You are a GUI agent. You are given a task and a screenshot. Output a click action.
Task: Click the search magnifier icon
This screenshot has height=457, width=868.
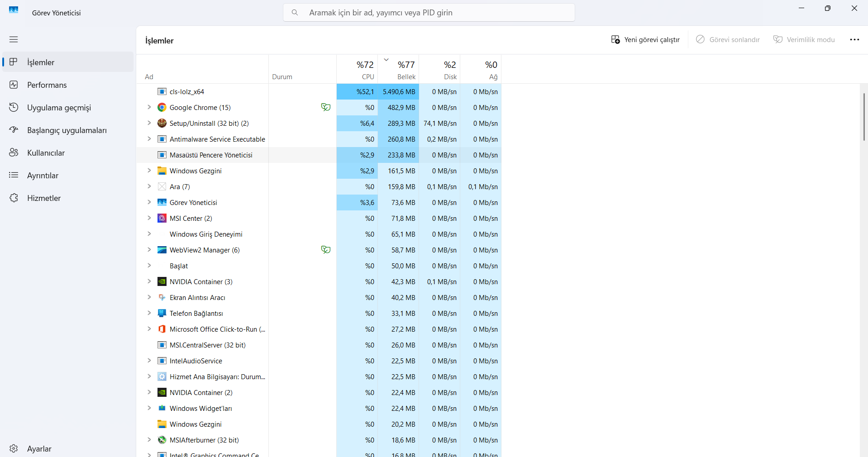pyautogui.click(x=295, y=13)
